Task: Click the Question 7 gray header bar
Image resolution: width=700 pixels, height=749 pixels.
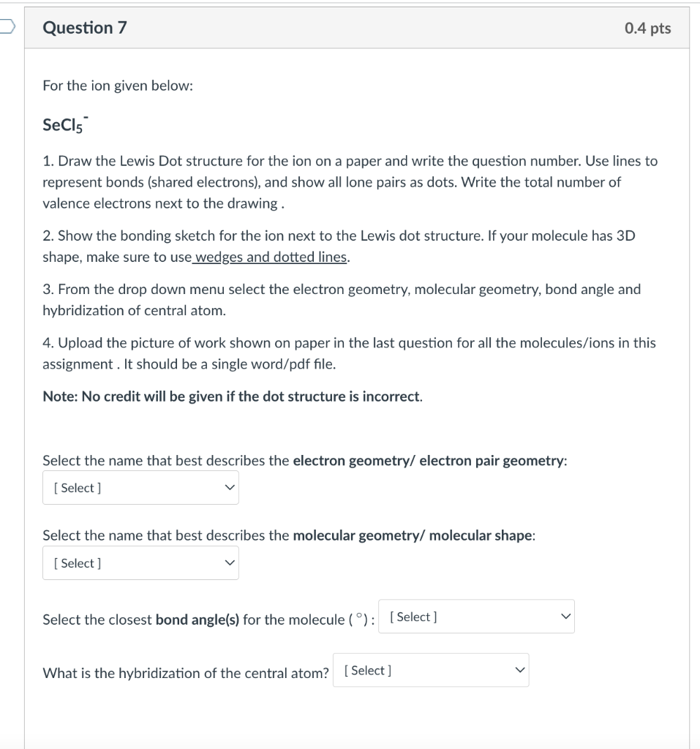Action: (x=366, y=28)
